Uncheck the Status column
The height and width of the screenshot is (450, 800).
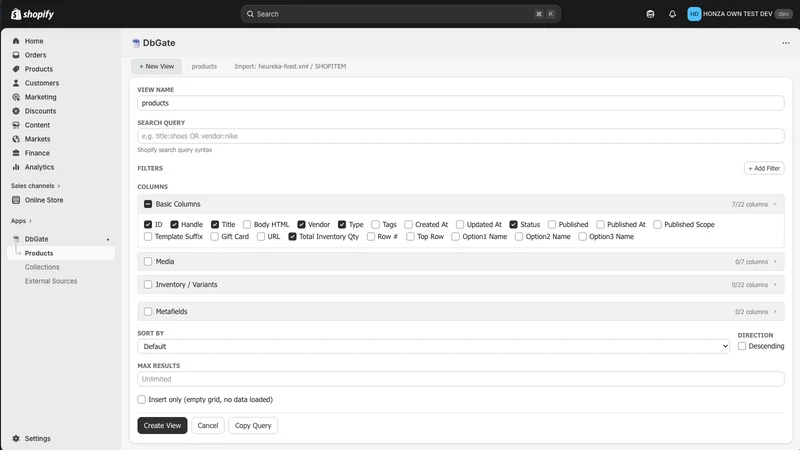pyautogui.click(x=513, y=224)
